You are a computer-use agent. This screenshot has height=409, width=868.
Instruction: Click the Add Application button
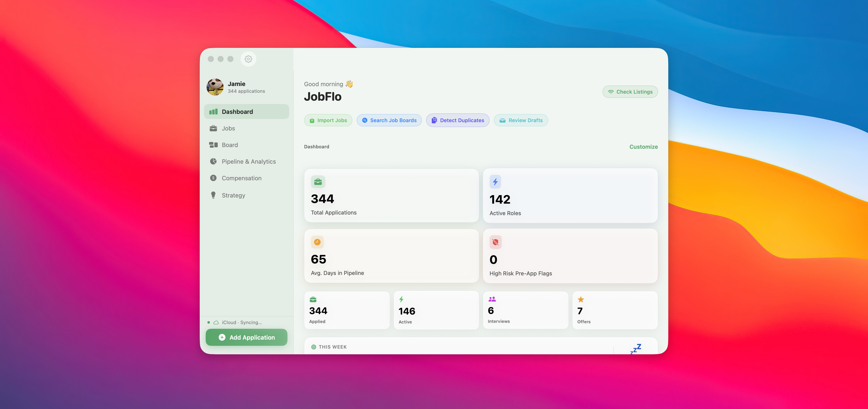point(246,337)
